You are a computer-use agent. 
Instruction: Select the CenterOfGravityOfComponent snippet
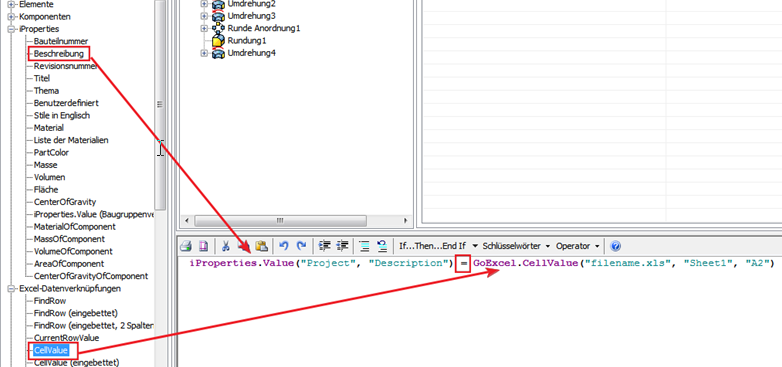point(91,276)
